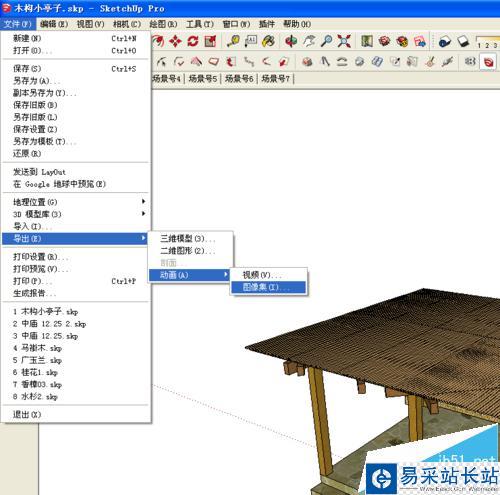
Task: Open the 插件 menu
Action: click(x=267, y=24)
